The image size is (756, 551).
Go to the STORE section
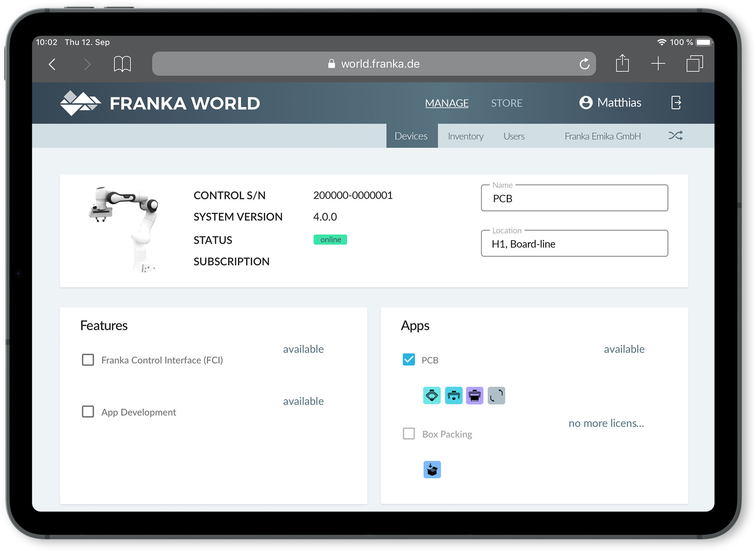coord(506,103)
